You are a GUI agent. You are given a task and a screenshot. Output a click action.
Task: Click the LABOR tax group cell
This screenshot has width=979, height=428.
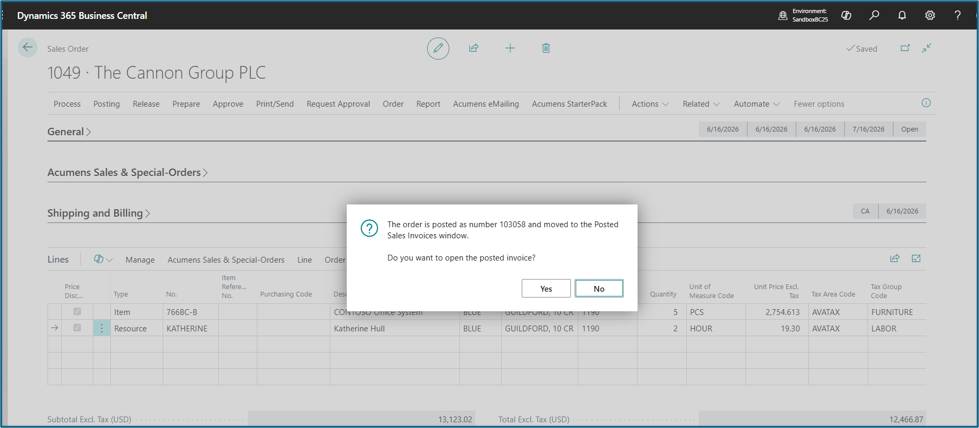[896, 328]
